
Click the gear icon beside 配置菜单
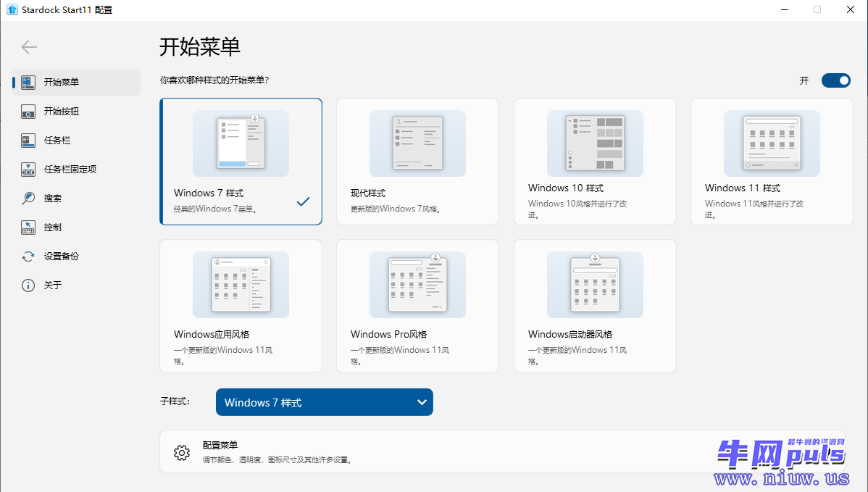pyautogui.click(x=182, y=453)
